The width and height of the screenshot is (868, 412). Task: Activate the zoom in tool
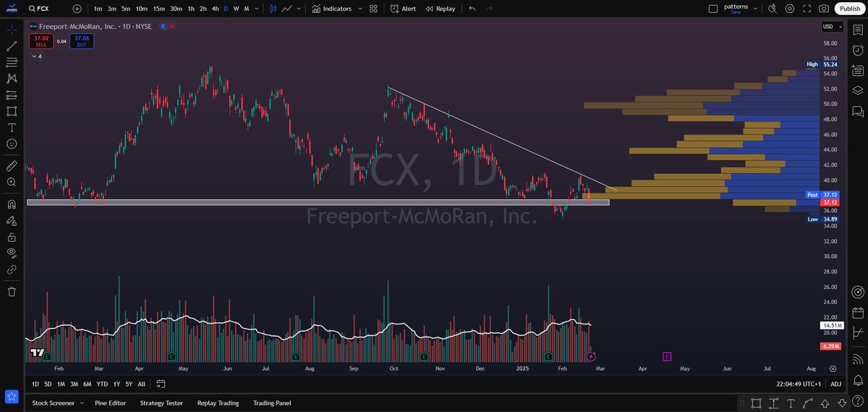(x=12, y=182)
